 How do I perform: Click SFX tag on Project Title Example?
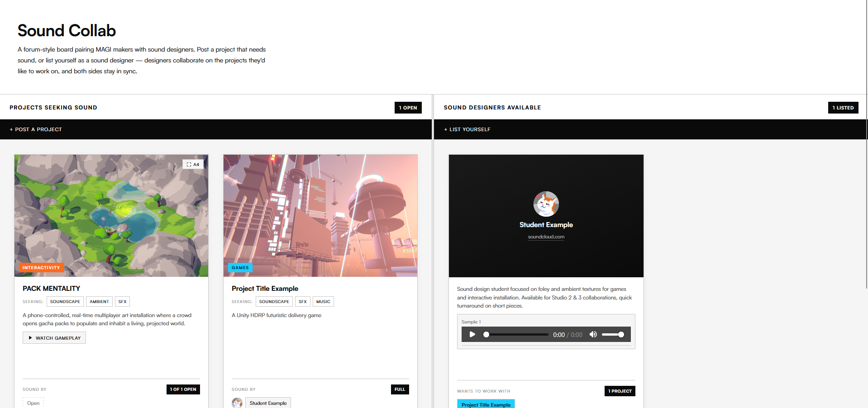point(303,302)
